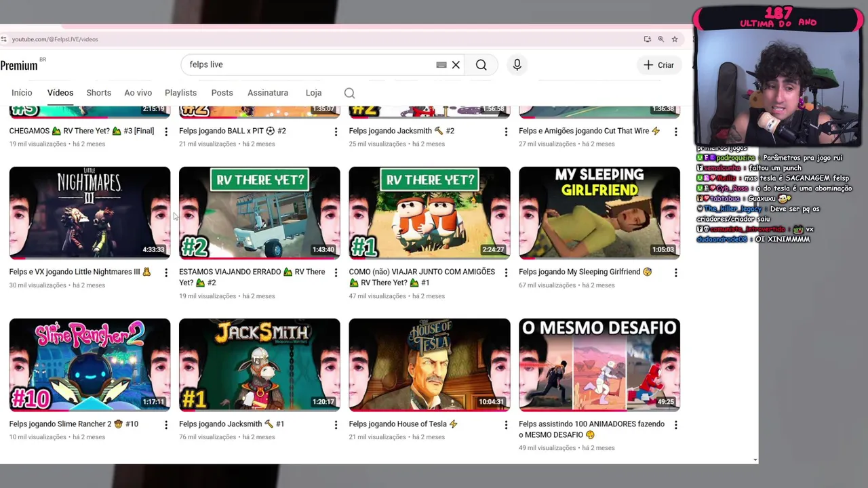Open the Loja tab

[313, 93]
